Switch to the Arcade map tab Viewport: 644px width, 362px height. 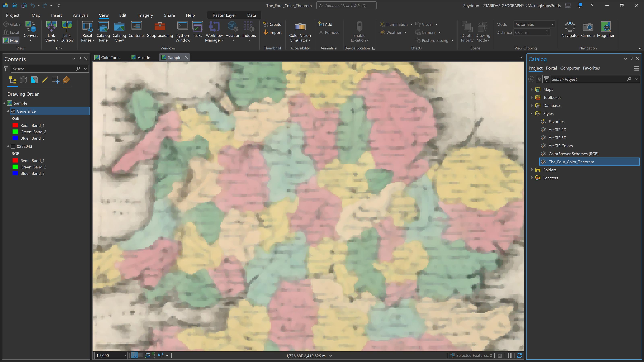coord(143,57)
